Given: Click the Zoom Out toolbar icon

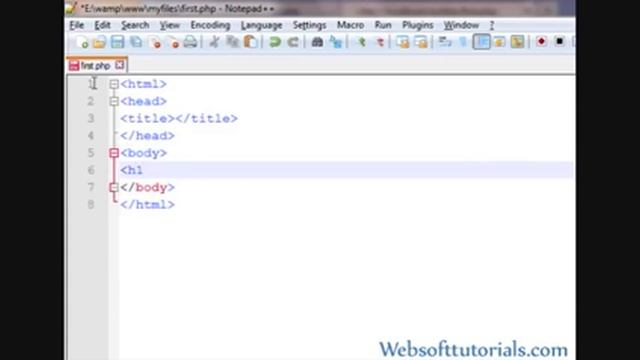Looking at the screenshot, I should 379,42.
